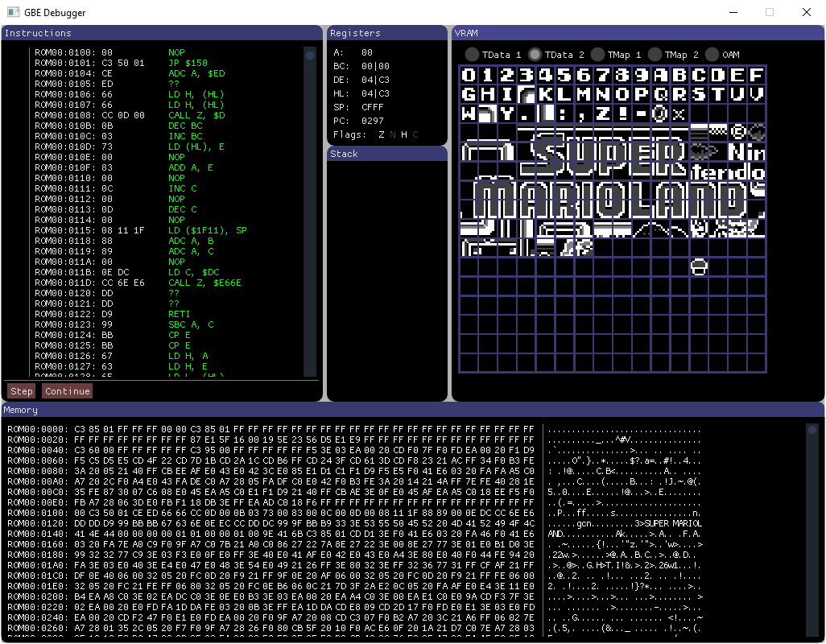Click the ROM00:00C0 memory row address
Screen dimensions: 826x644
(38, 492)
